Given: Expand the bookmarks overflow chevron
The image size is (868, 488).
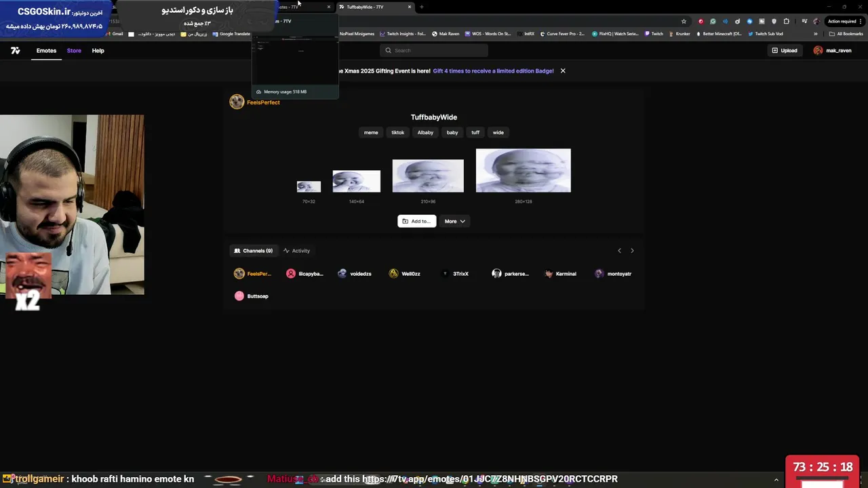Looking at the screenshot, I should [x=815, y=34].
